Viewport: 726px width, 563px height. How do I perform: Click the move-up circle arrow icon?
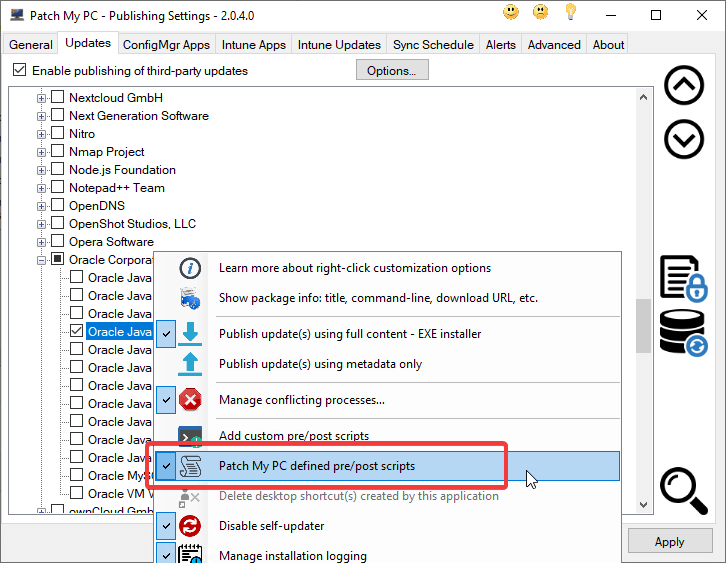point(684,85)
